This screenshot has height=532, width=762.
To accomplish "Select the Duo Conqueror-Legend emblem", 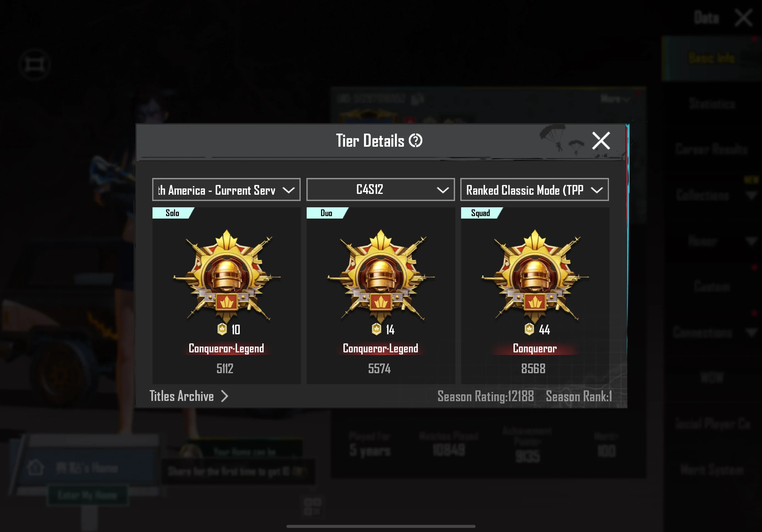I will pyautogui.click(x=381, y=275).
